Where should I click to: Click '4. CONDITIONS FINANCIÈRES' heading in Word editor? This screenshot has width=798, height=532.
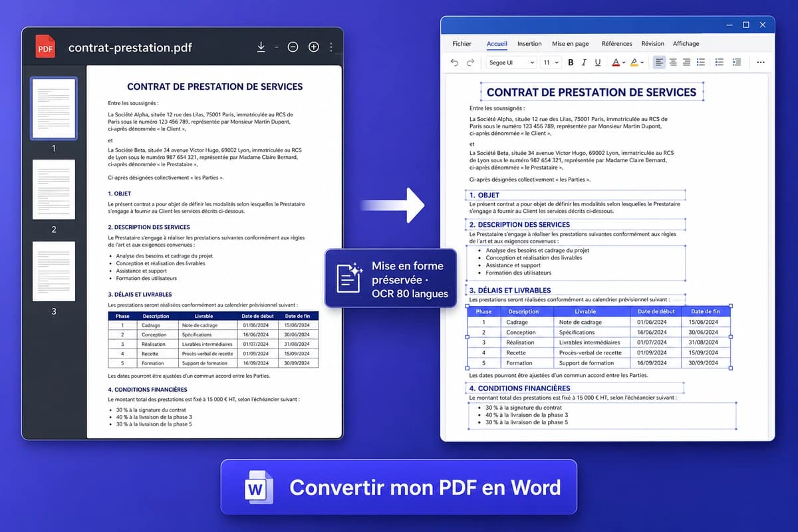click(519, 388)
